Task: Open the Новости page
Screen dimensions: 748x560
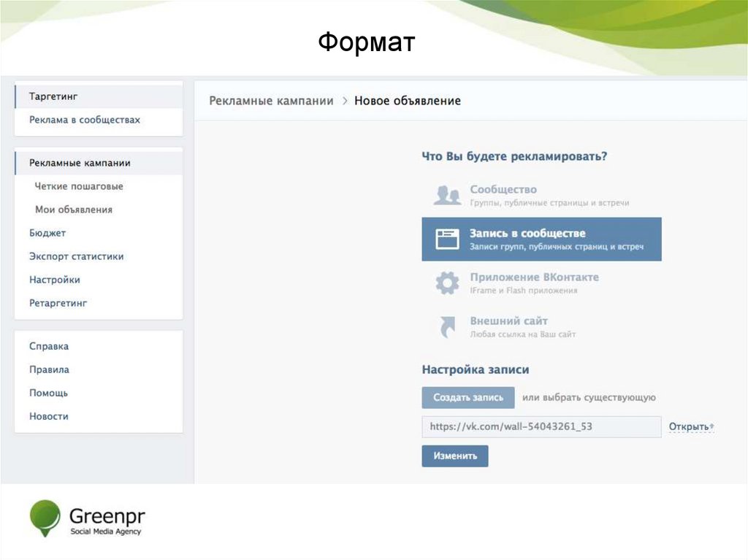Action: tap(49, 416)
